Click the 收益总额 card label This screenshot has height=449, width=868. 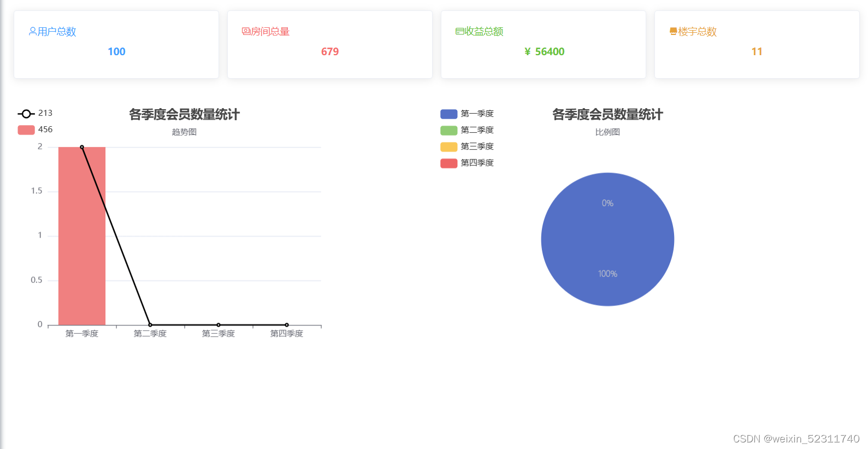click(484, 32)
